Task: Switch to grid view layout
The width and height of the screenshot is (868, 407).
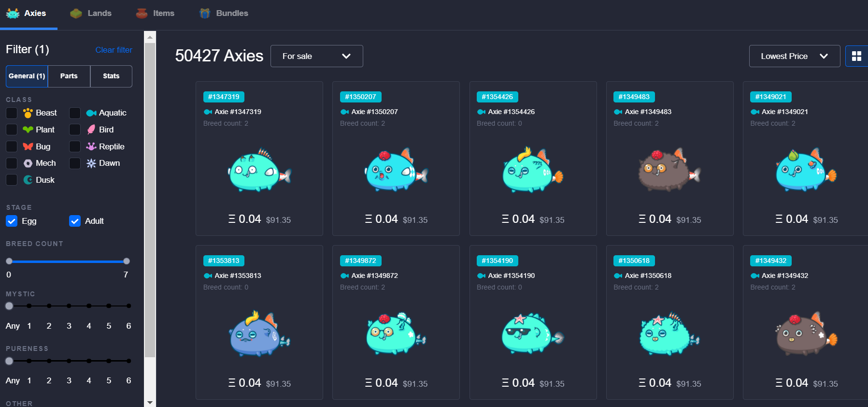Action: click(x=856, y=56)
